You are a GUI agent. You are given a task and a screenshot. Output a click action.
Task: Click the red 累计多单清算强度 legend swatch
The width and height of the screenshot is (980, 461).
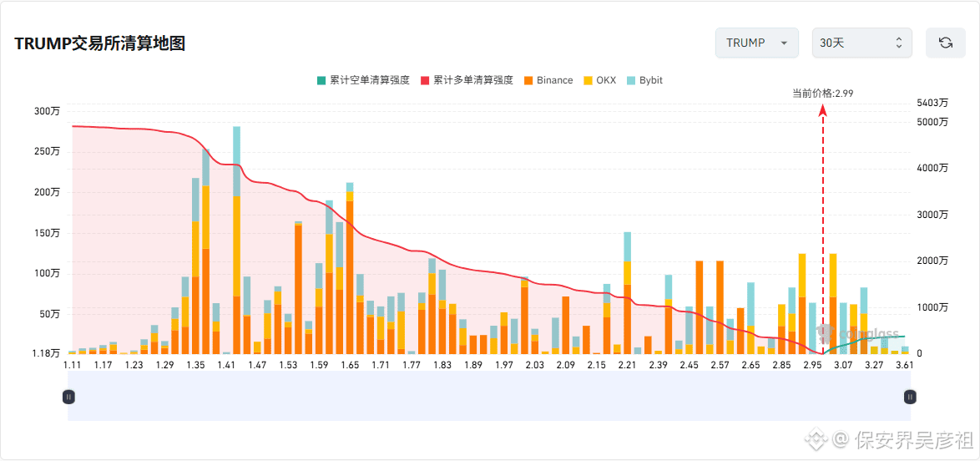[425, 80]
